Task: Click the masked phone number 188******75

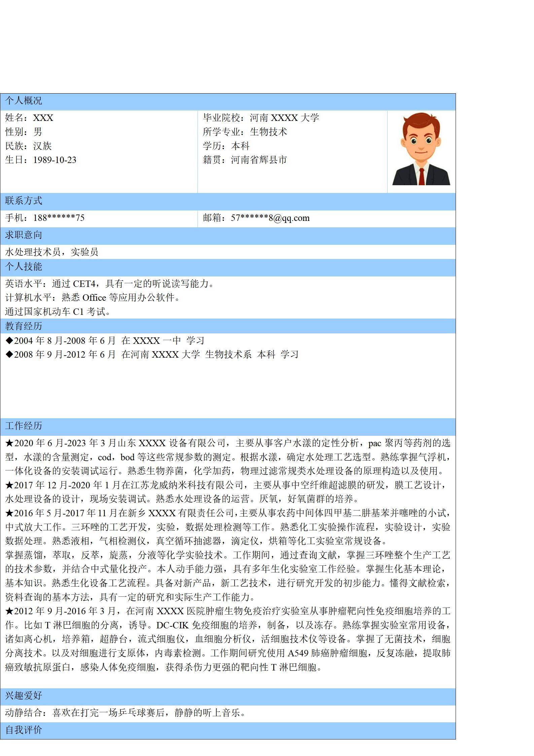Action: tap(59, 218)
